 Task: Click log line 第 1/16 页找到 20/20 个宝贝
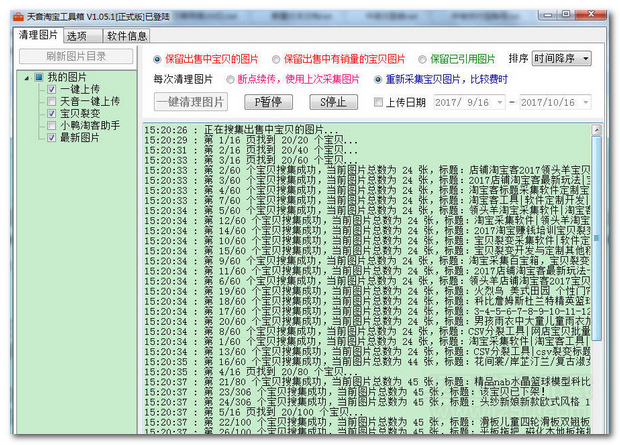[x=251, y=140]
